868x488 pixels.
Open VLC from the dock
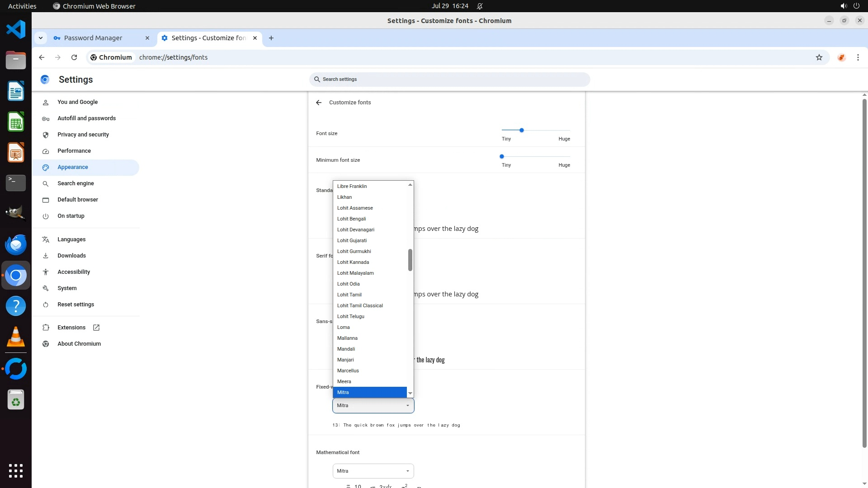click(x=16, y=337)
